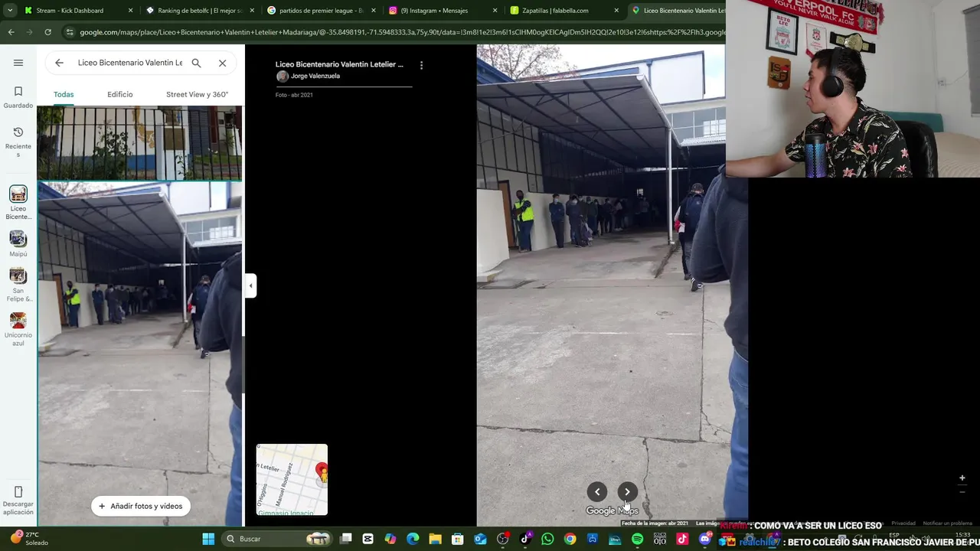Open File Explorer from taskbar
980x551 pixels.
(435, 539)
